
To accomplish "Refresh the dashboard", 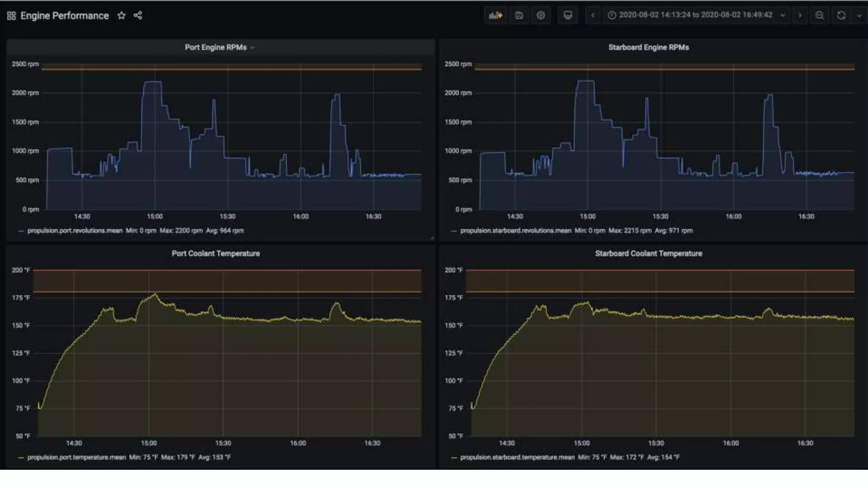I will (x=841, y=16).
